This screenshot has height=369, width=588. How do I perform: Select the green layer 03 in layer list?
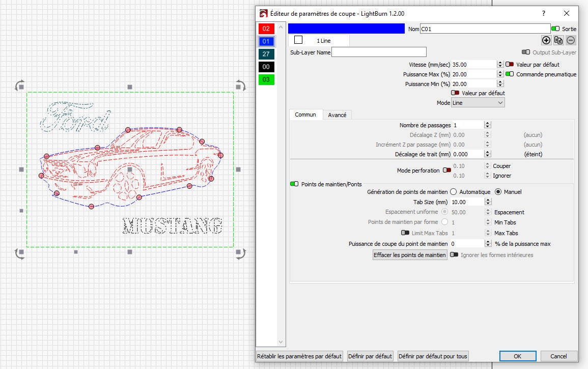[266, 79]
